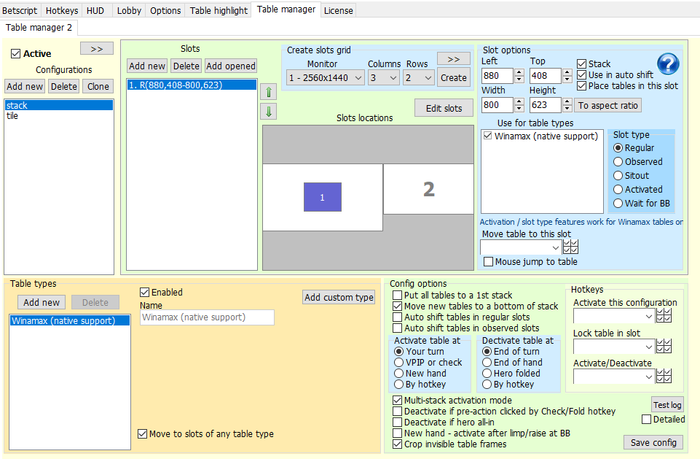The image size is (700, 459).
Task: Decrease the Height value stepper
Action: [x=567, y=109]
